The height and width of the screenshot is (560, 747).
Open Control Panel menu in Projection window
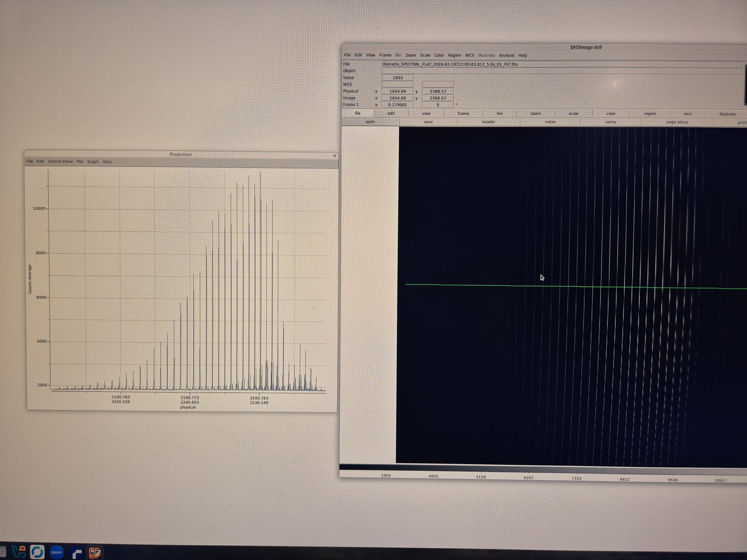tap(60, 161)
